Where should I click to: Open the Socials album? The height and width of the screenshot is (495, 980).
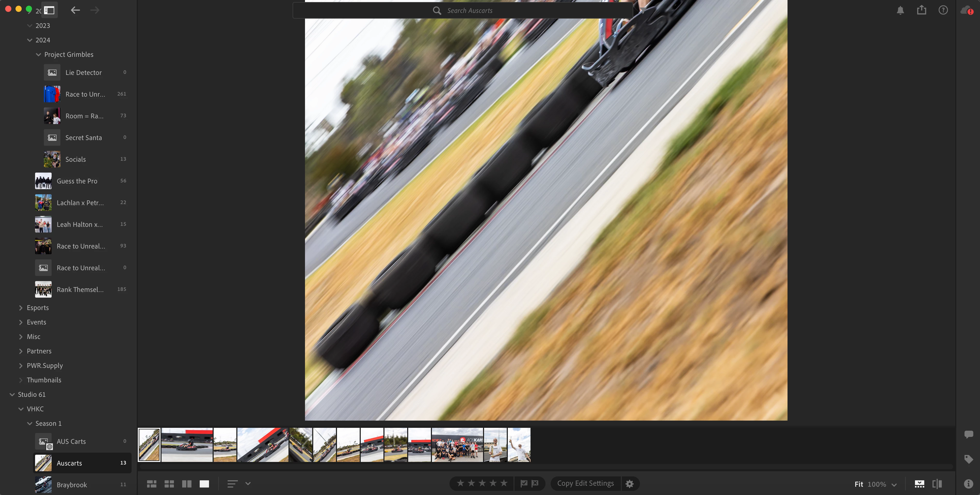click(75, 159)
